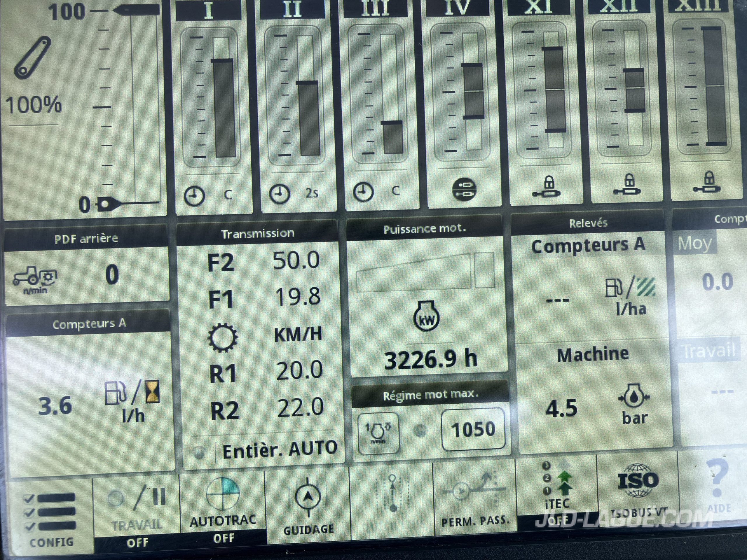The height and width of the screenshot is (560, 747).
Task: Tap the 1050 max engine rpm field
Action: pos(474,429)
